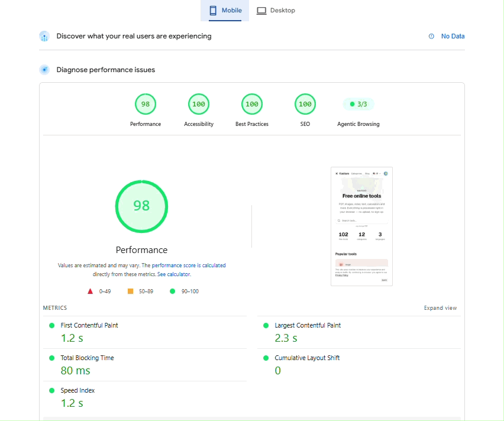Open the See calculator link
504x421 pixels.
click(x=173, y=274)
